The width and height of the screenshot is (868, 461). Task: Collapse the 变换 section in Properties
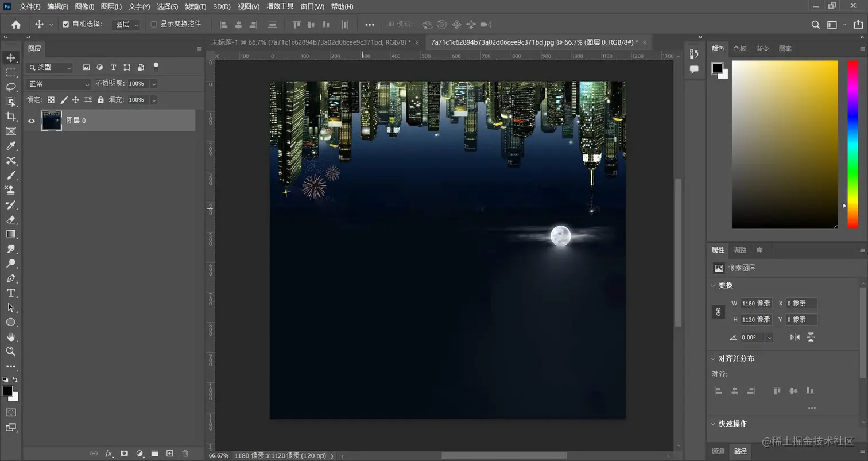[714, 285]
